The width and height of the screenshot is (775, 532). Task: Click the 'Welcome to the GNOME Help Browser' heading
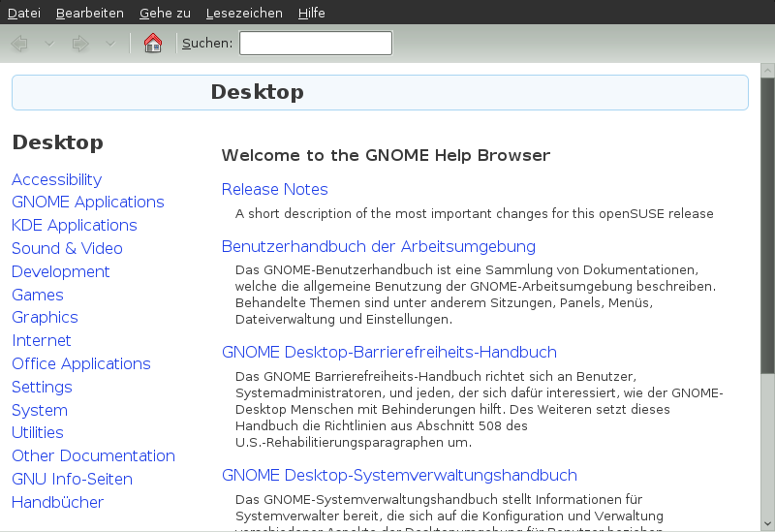tap(386, 155)
